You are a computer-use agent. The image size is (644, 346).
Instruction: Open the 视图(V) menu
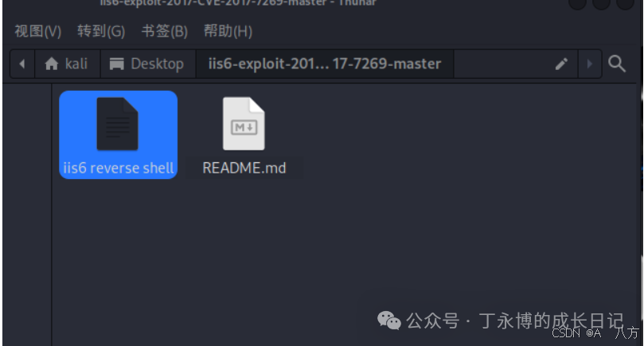[37, 31]
